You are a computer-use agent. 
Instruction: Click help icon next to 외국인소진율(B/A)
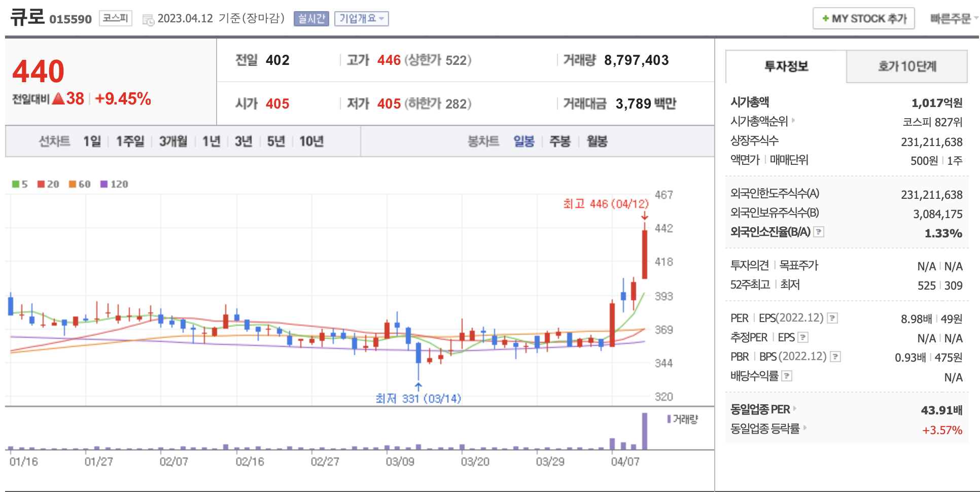coord(818,232)
